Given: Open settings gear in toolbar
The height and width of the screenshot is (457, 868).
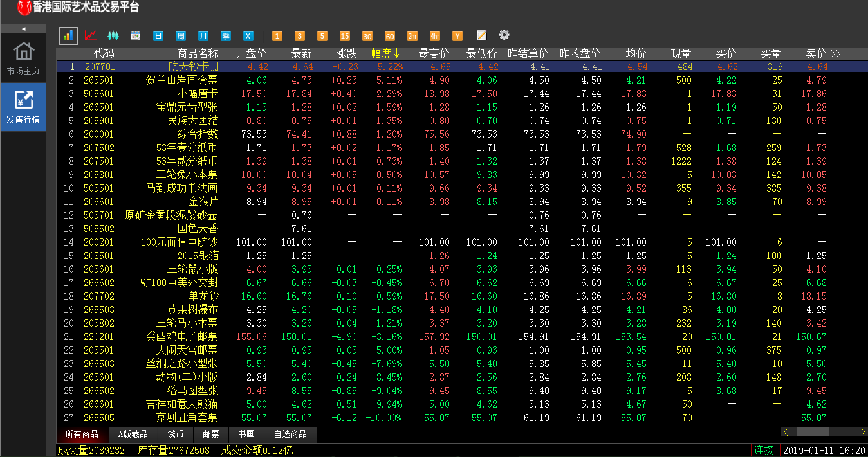Looking at the screenshot, I should 504,35.
